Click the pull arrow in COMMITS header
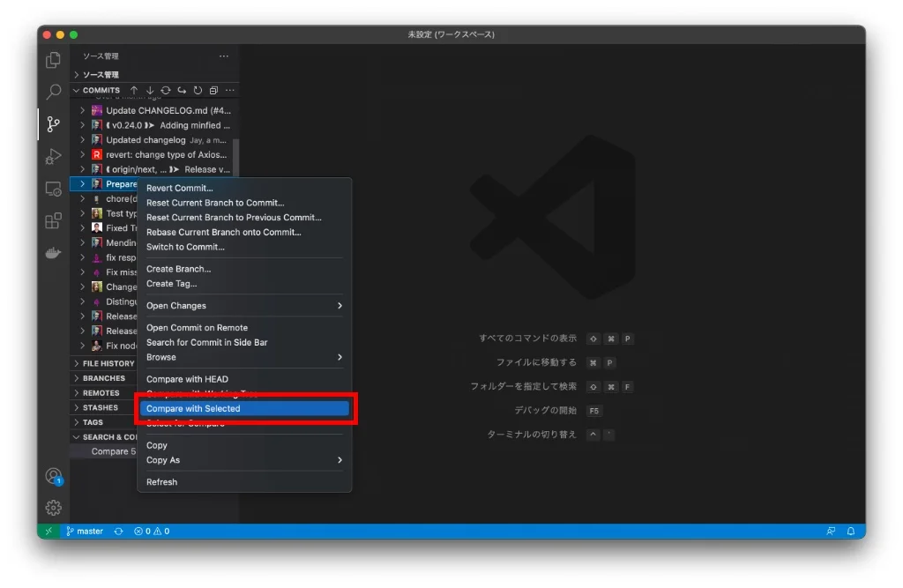Screen dimensions: 903x588 coord(150,90)
